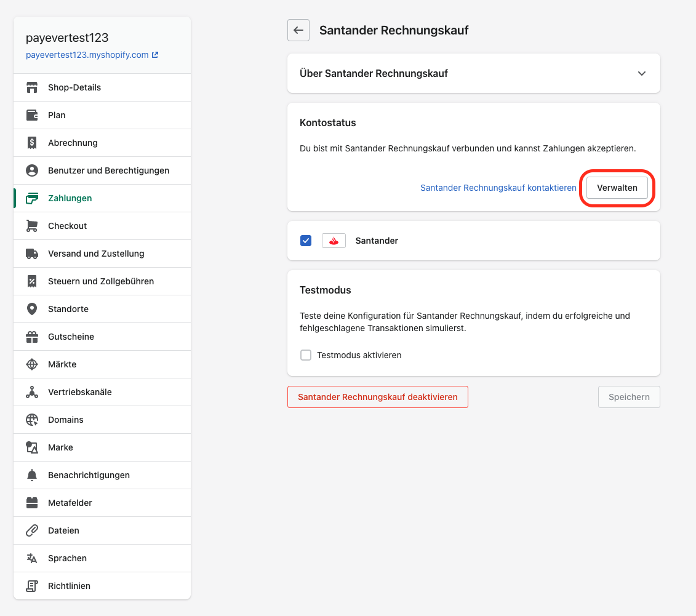
Task: Open the Plan settings page
Action: coord(102,115)
